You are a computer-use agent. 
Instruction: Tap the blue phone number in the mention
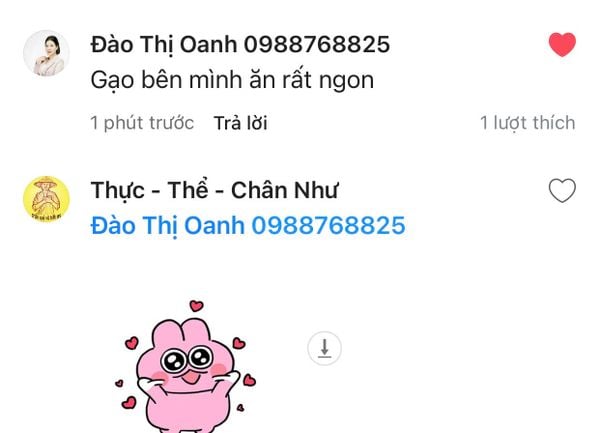328,225
